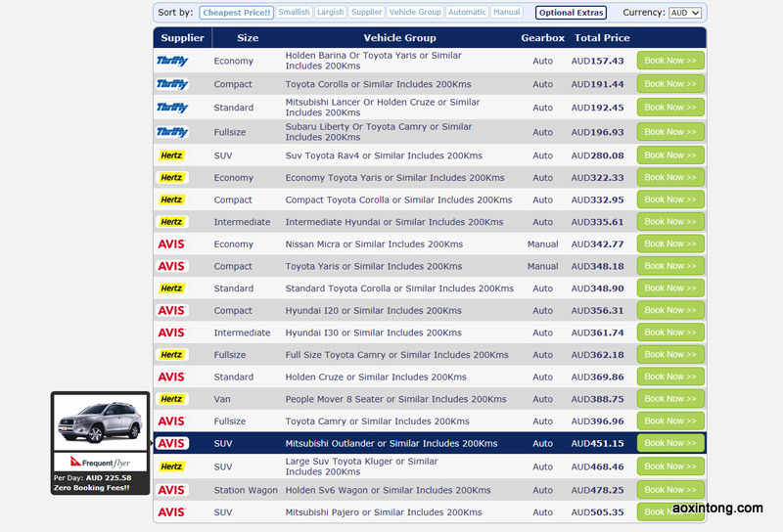
Task: Filter by Manual gearbox
Action: 507,13
